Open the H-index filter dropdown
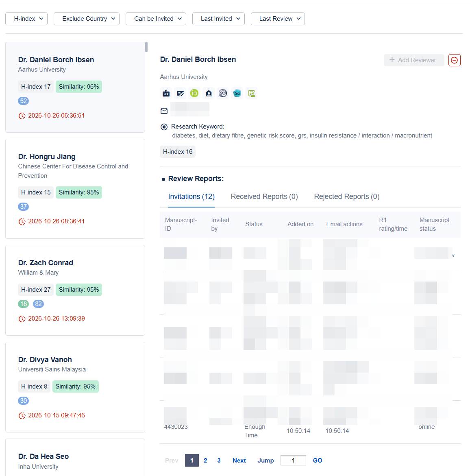This screenshot has width=470, height=476. pyautogui.click(x=26, y=19)
